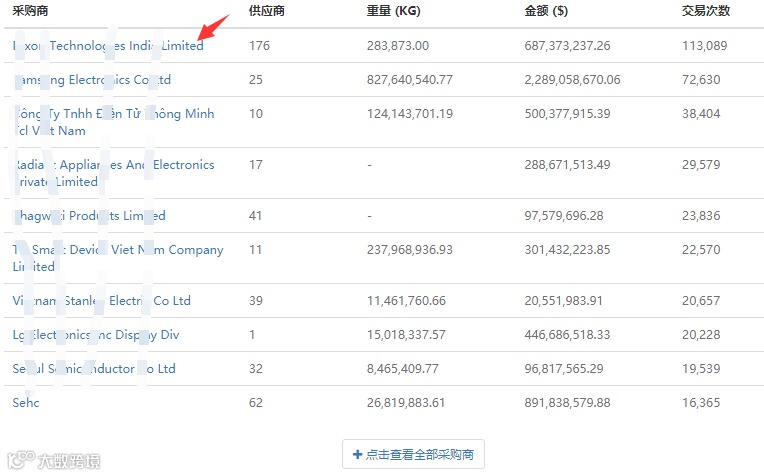Select supplier count 62
The height and width of the screenshot is (476, 764).
click(x=256, y=402)
